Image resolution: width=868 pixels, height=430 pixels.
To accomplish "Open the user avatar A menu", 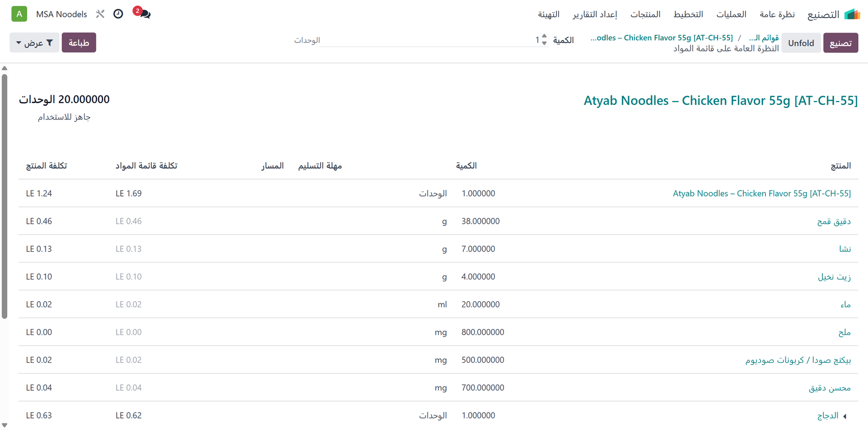I will coord(19,14).
